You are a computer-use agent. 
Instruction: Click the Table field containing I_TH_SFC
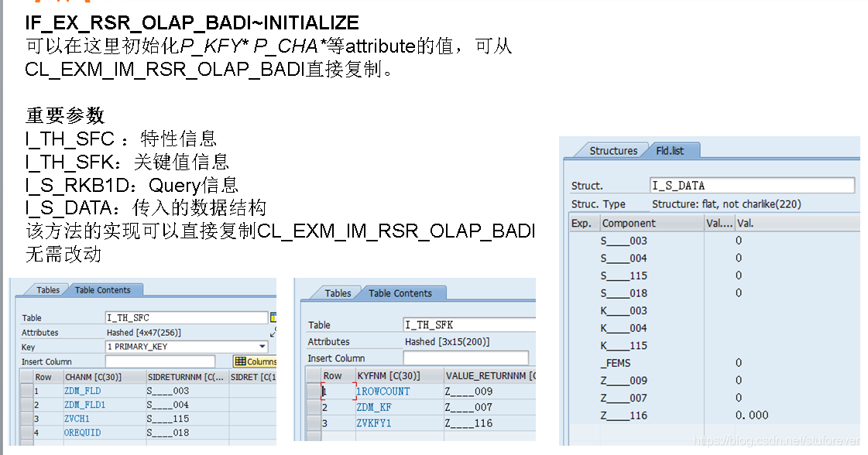[x=187, y=318]
